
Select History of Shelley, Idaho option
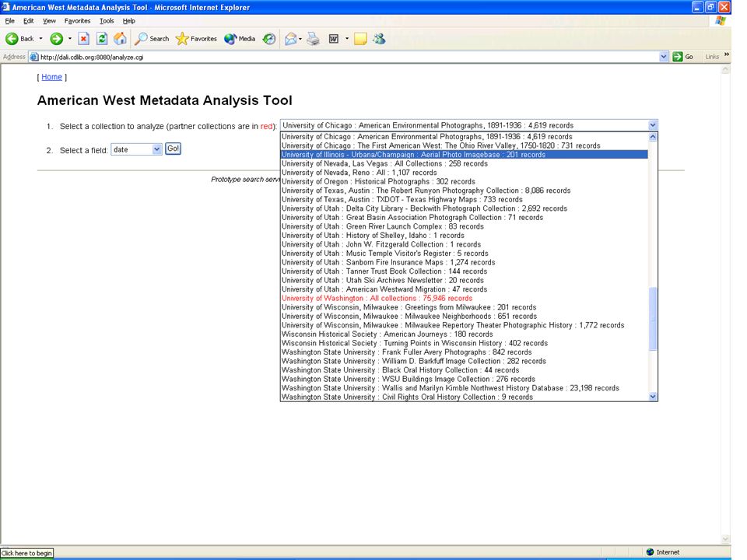tap(464, 235)
